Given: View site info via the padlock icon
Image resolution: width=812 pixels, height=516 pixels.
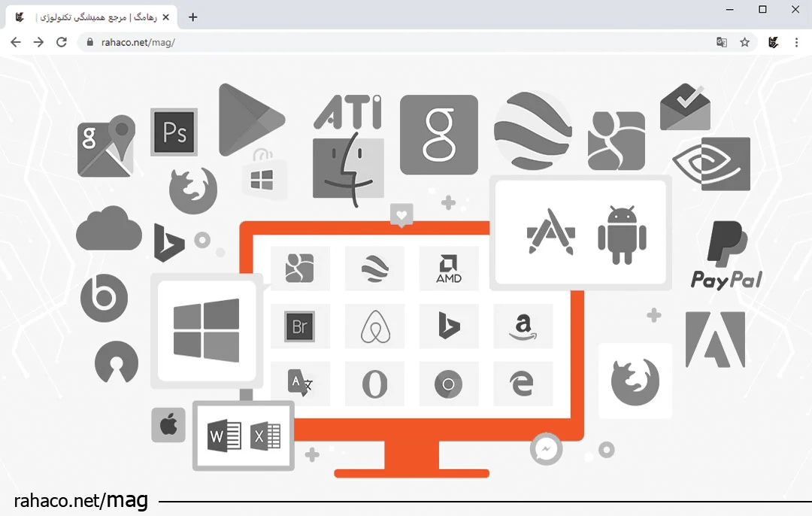Looking at the screenshot, I should (90, 42).
